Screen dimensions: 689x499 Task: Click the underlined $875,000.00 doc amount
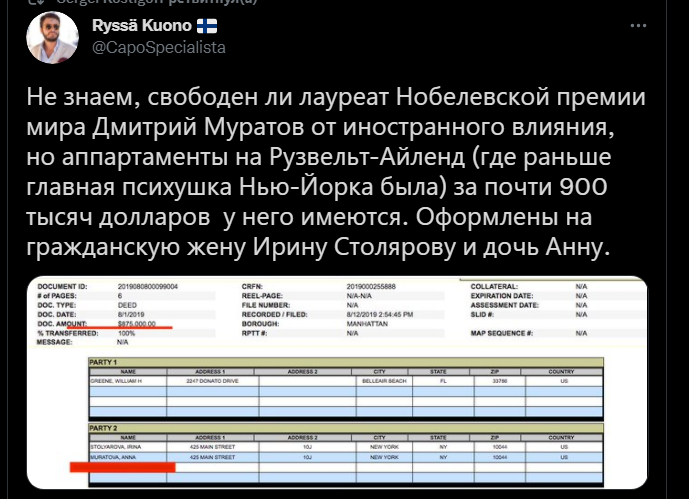[x=137, y=324]
